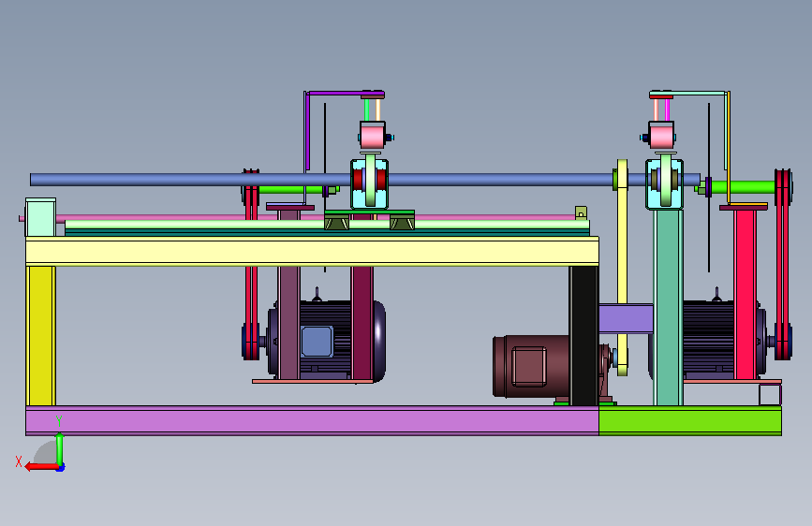Select the lilac connecting block beside black column
The height and width of the screenshot is (526, 812).
(x=626, y=318)
